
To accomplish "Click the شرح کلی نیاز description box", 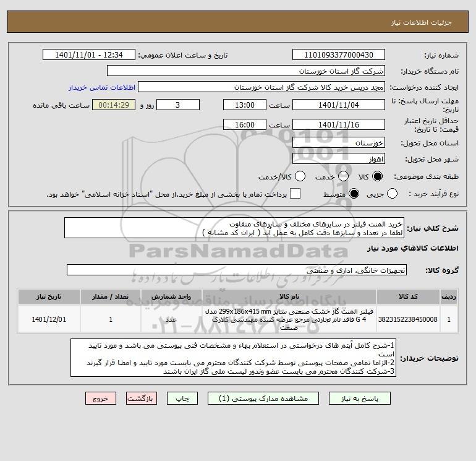I will [x=234, y=228].
